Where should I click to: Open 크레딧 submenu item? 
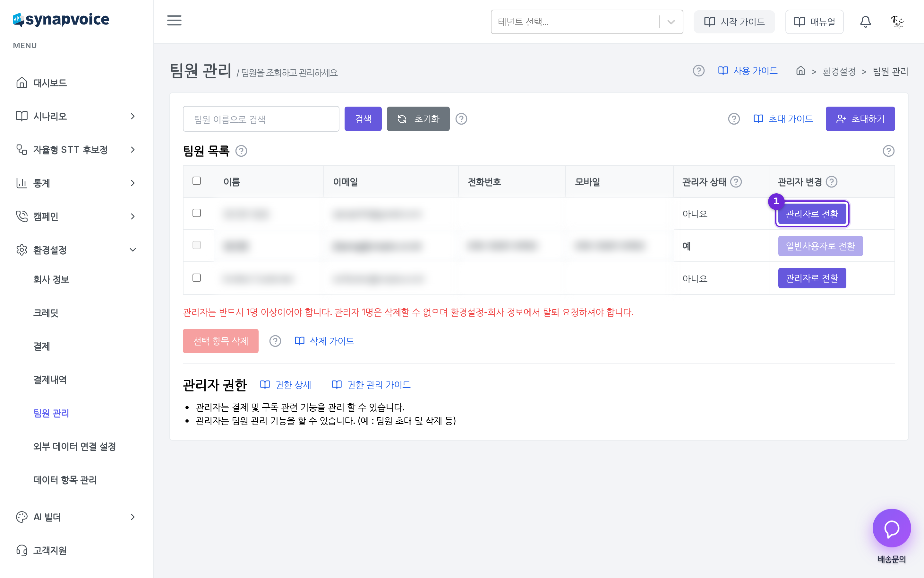(46, 313)
